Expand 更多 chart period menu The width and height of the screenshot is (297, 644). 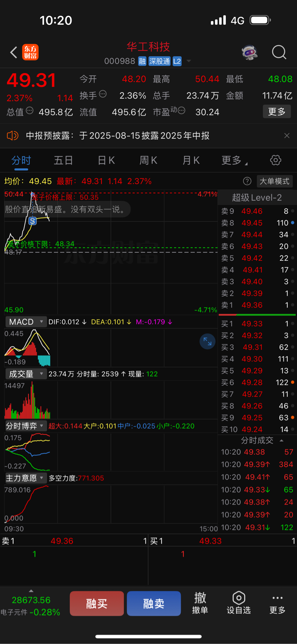click(x=234, y=160)
